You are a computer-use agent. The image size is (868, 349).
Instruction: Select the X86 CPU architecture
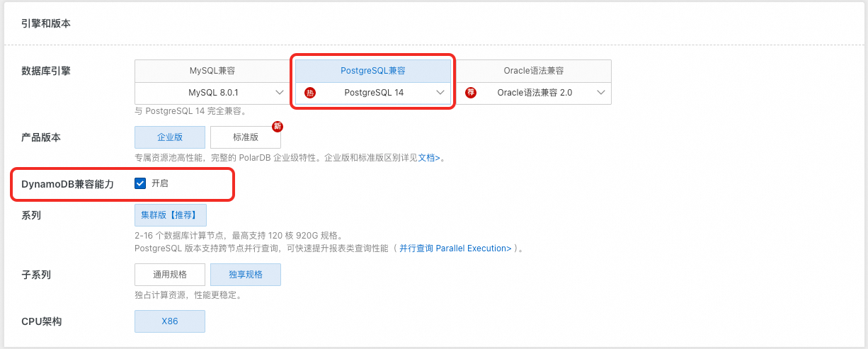click(170, 321)
